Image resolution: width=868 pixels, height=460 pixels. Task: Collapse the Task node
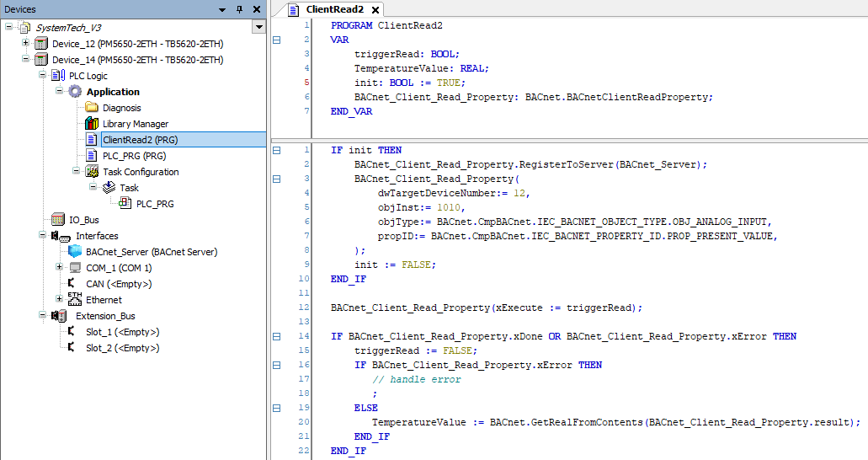(x=93, y=187)
